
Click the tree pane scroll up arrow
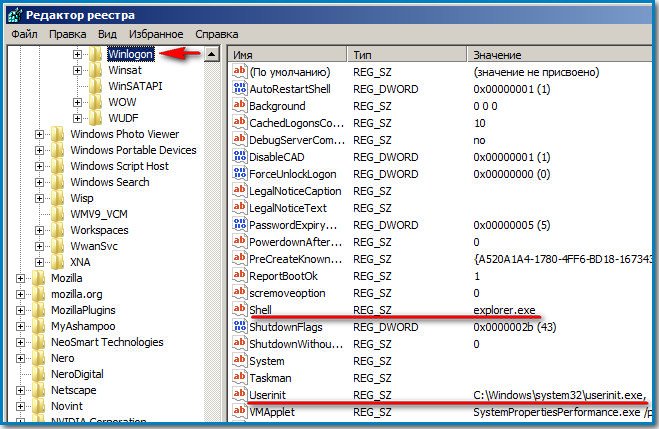(212, 55)
